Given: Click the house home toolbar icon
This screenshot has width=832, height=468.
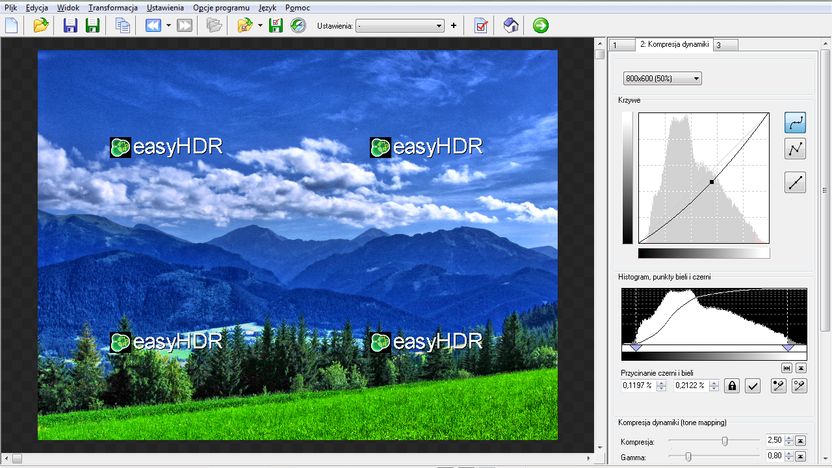Looking at the screenshot, I should pos(511,25).
